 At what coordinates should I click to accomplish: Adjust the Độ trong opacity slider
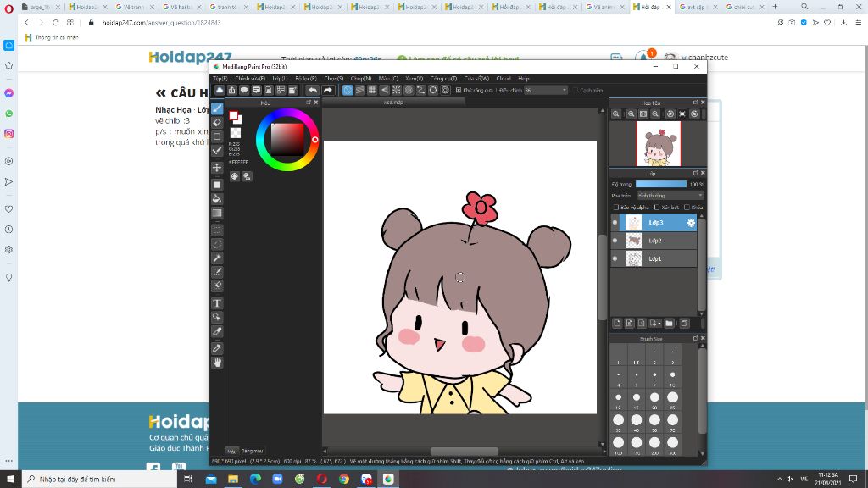coord(661,184)
